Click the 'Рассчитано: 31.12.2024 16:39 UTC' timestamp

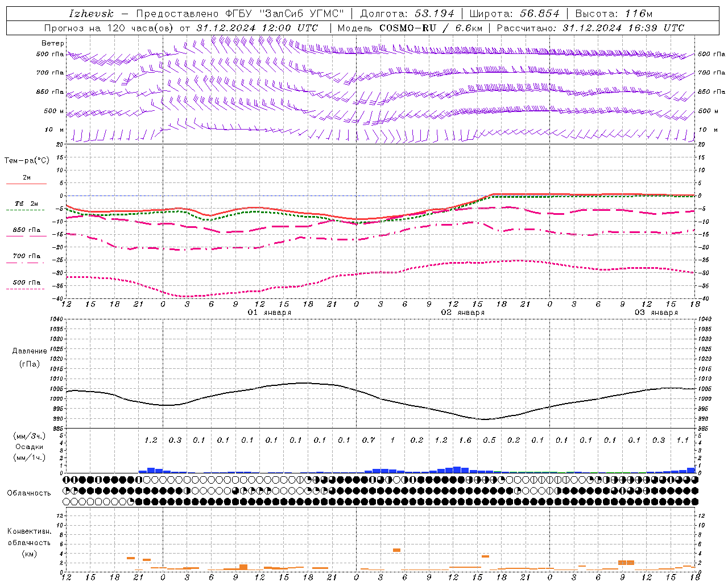tap(590, 28)
